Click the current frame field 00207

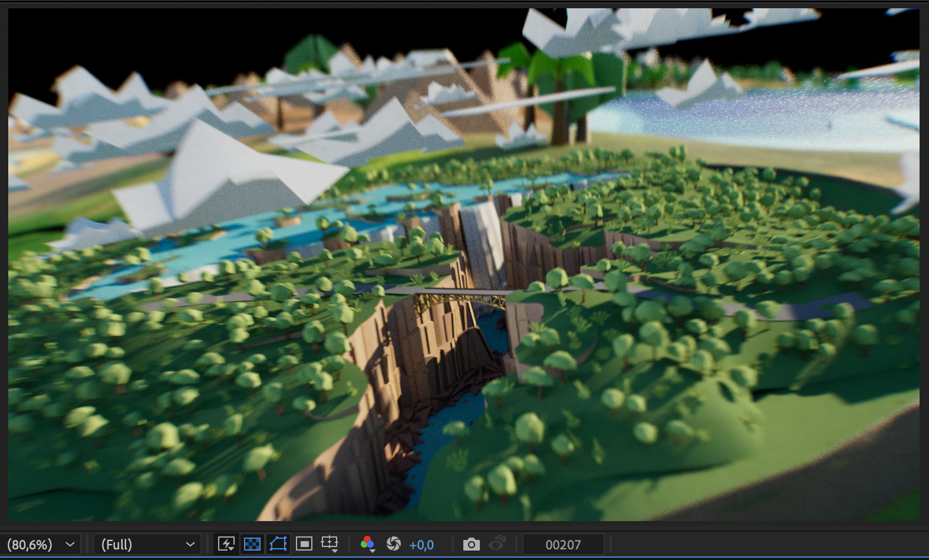(563, 545)
